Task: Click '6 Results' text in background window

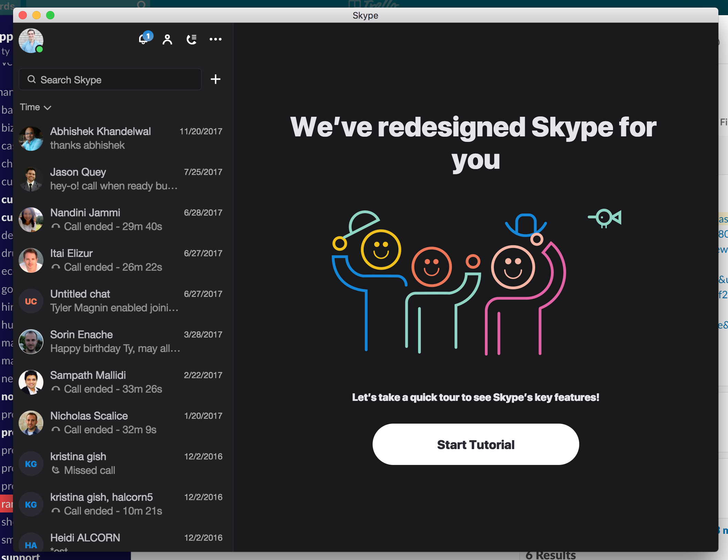Action: click(551, 555)
